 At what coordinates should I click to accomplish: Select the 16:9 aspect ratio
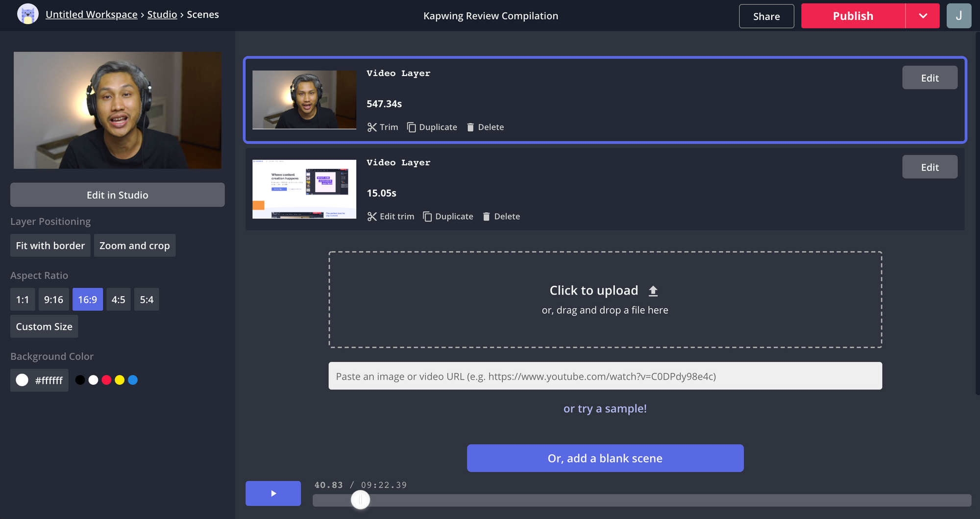87,299
